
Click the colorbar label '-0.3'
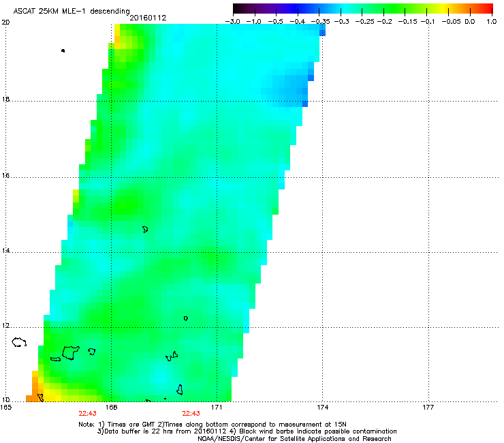(342, 22)
